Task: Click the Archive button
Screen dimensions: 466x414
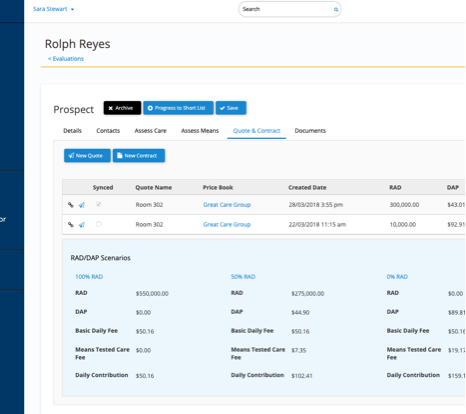Action: (x=122, y=108)
